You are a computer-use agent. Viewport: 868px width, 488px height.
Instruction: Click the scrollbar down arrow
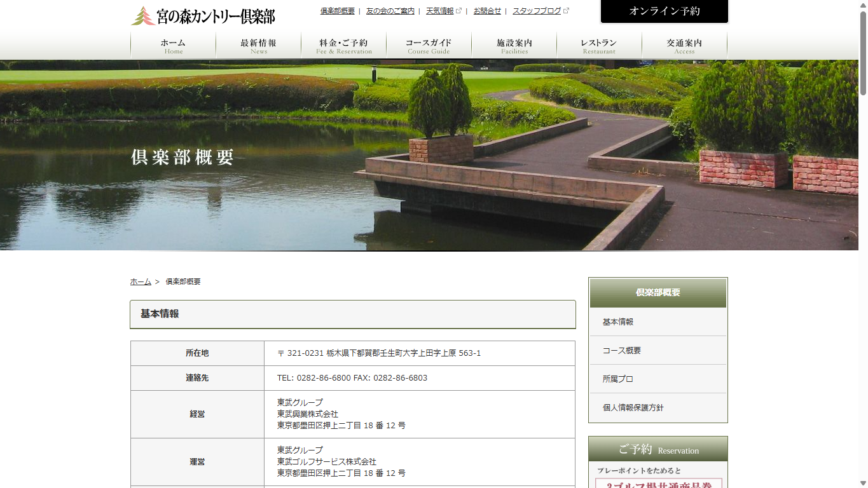pos(863,483)
